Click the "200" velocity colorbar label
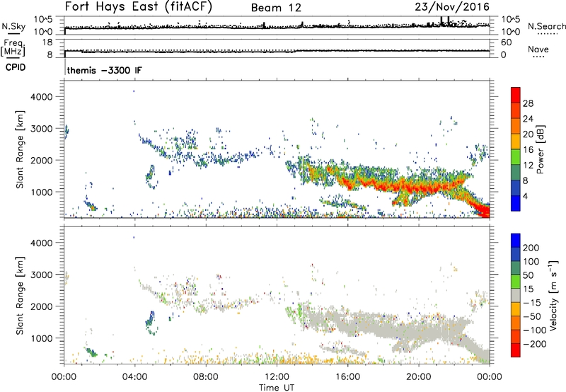The height and width of the screenshot is (392, 566). pos(531,248)
